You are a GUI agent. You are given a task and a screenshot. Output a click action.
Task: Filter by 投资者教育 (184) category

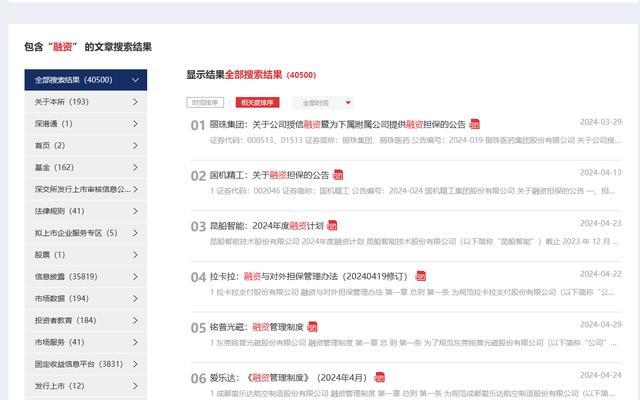tap(86, 320)
